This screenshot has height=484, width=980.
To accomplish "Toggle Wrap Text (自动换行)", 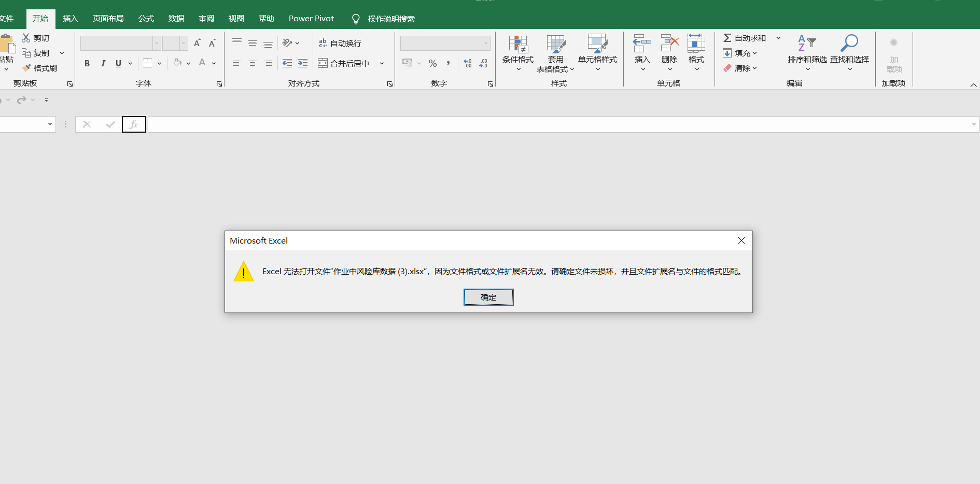I will 340,43.
